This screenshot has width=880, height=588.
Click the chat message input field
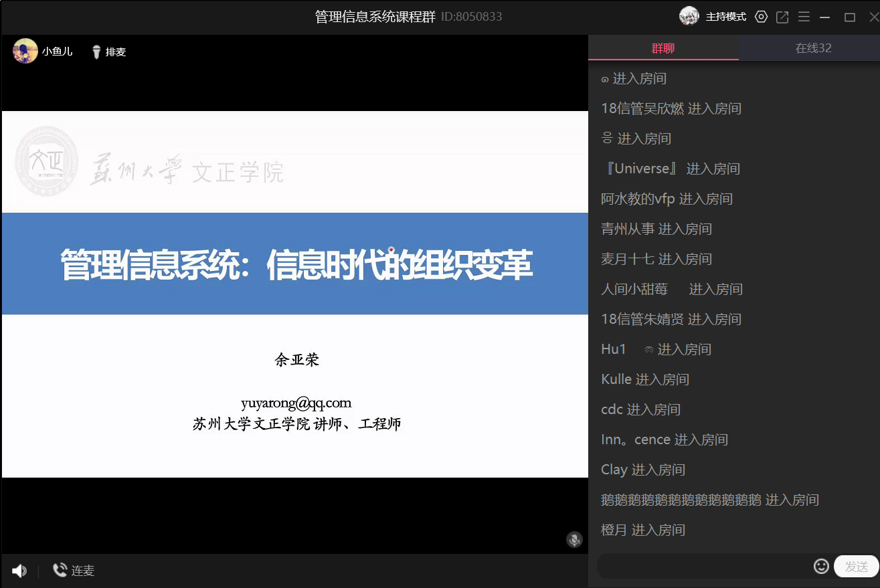[x=703, y=566]
